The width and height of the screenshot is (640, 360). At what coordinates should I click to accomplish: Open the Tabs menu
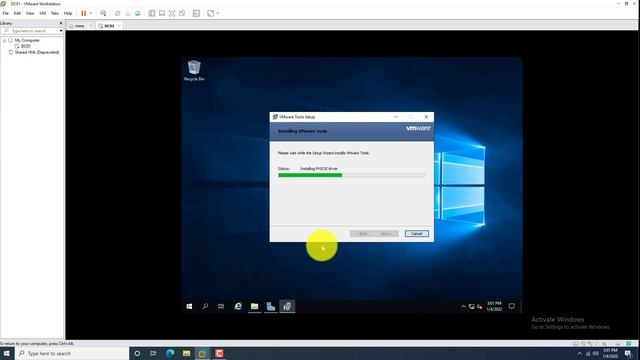(x=55, y=13)
